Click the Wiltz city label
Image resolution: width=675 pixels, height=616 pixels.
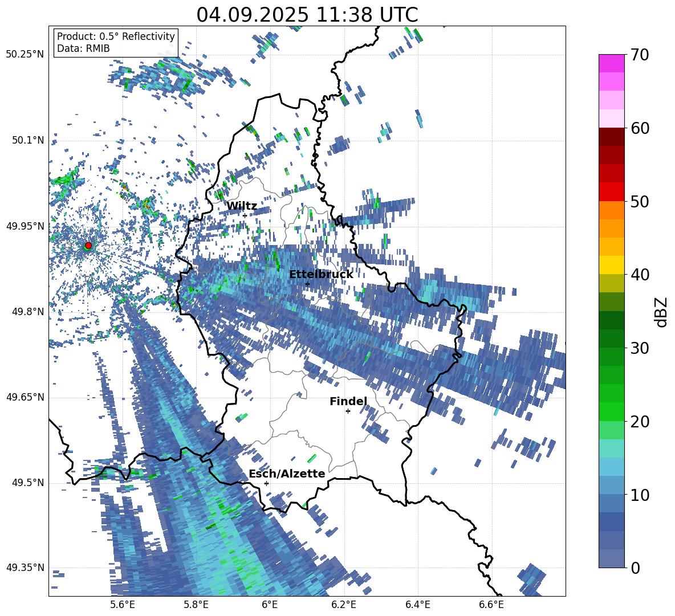[242, 206]
